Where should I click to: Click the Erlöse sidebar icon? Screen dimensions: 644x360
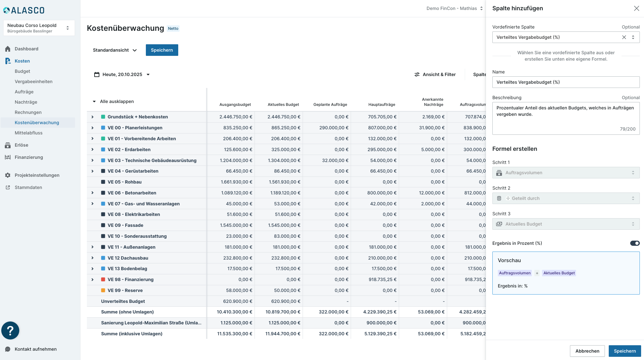(x=8, y=145)
